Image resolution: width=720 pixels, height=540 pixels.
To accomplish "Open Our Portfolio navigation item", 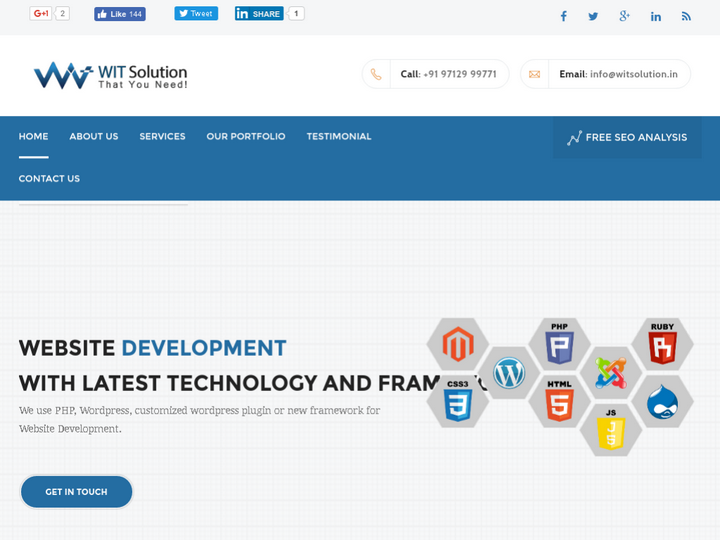I will tap(246, 137).
